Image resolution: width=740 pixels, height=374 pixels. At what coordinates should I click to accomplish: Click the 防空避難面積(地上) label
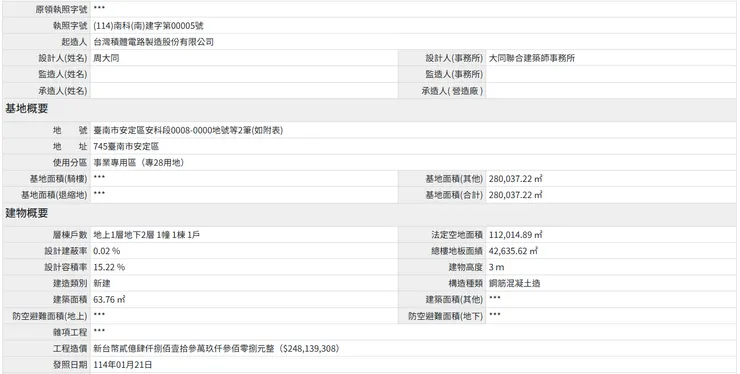tap(50, 315)
